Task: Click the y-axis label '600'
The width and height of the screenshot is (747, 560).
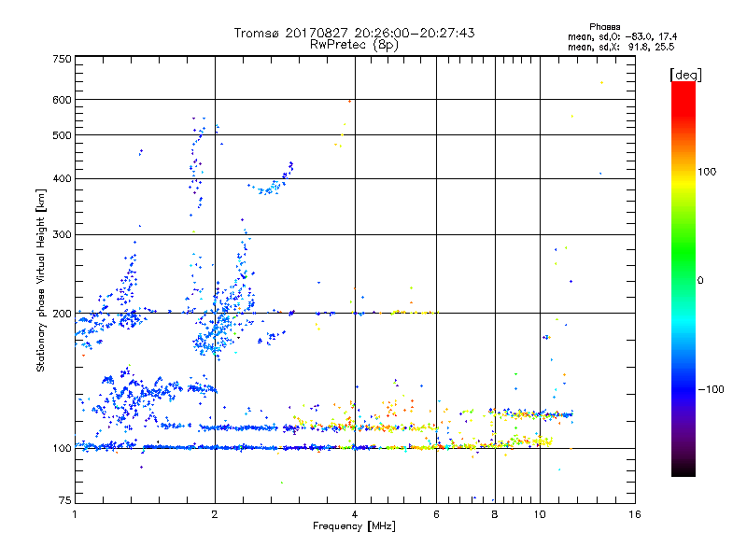Action: 62,100
